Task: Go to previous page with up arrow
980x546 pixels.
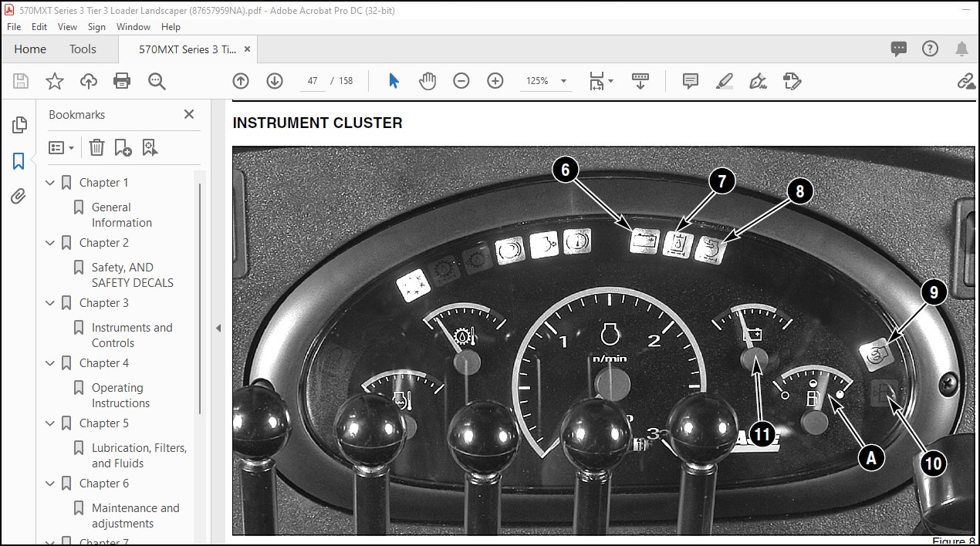Action: tap(241, 81)
